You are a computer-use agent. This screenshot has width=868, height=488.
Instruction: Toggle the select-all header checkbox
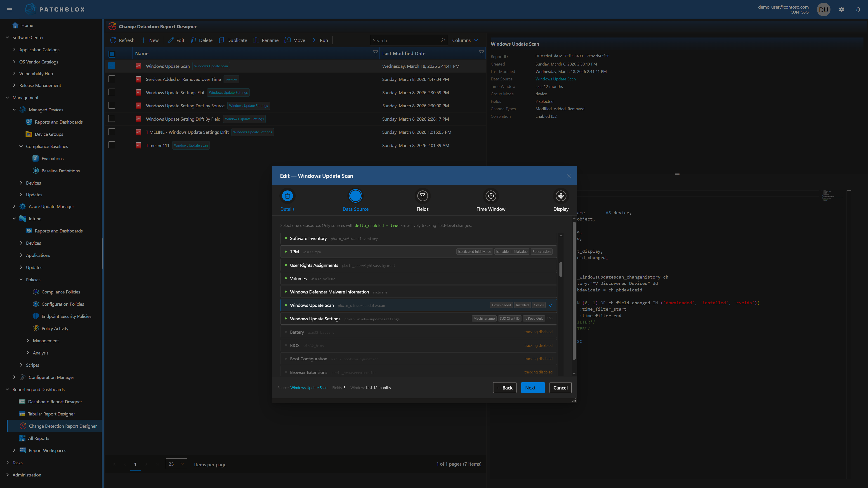[111, 54]
